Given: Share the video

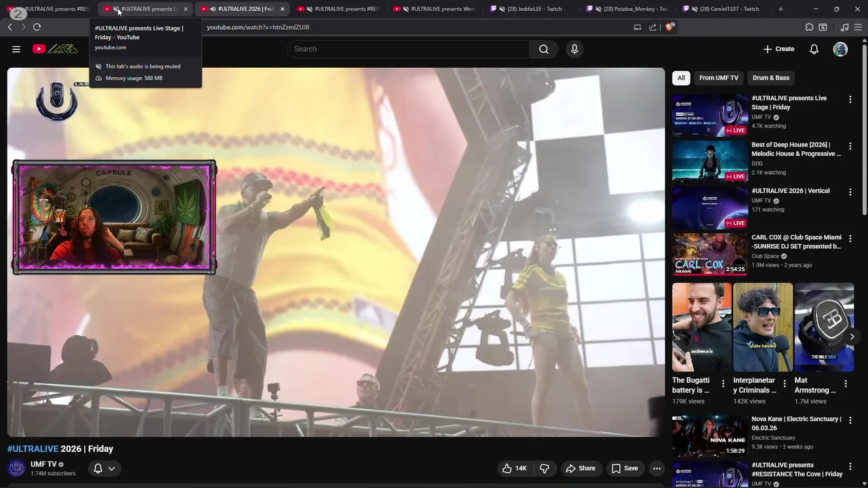Looking at the screenshot, I should click(x=580, y=468).
